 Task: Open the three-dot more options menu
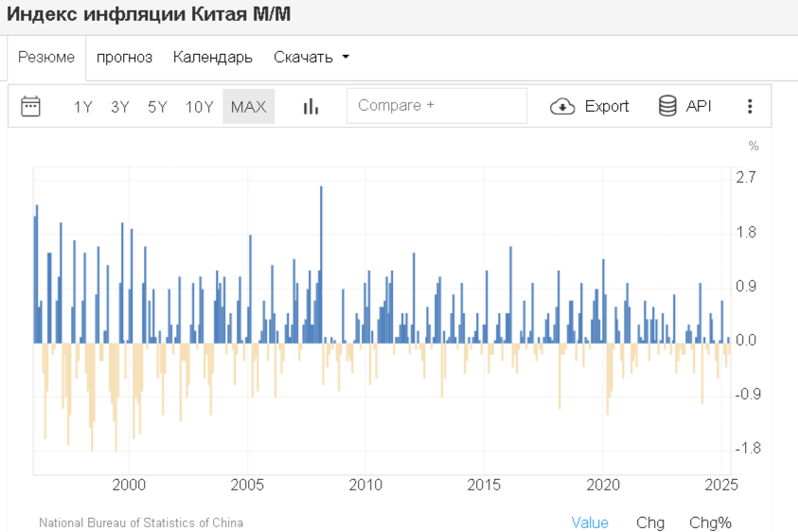pos(750,106)
